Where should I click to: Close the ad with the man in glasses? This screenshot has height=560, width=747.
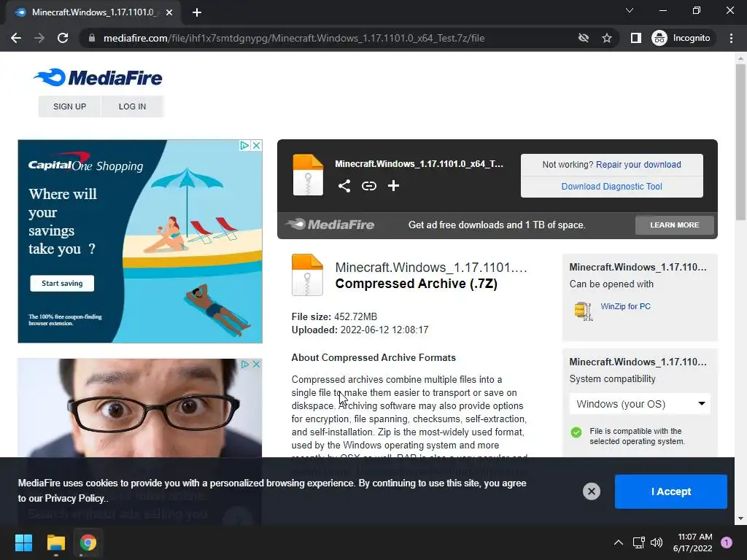click(x=256, y=365)
